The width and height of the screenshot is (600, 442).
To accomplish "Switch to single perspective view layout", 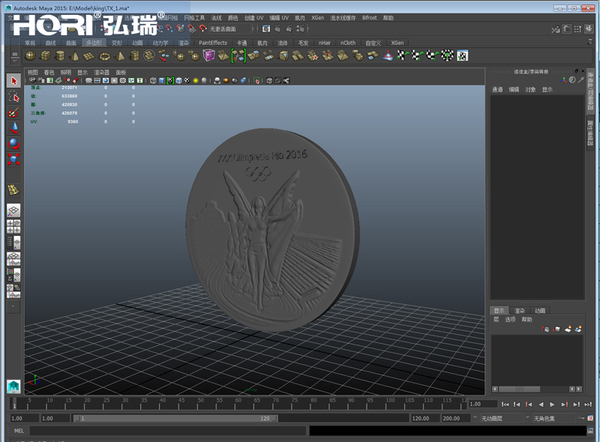I will pyautogui.click(x=14, y=210).
